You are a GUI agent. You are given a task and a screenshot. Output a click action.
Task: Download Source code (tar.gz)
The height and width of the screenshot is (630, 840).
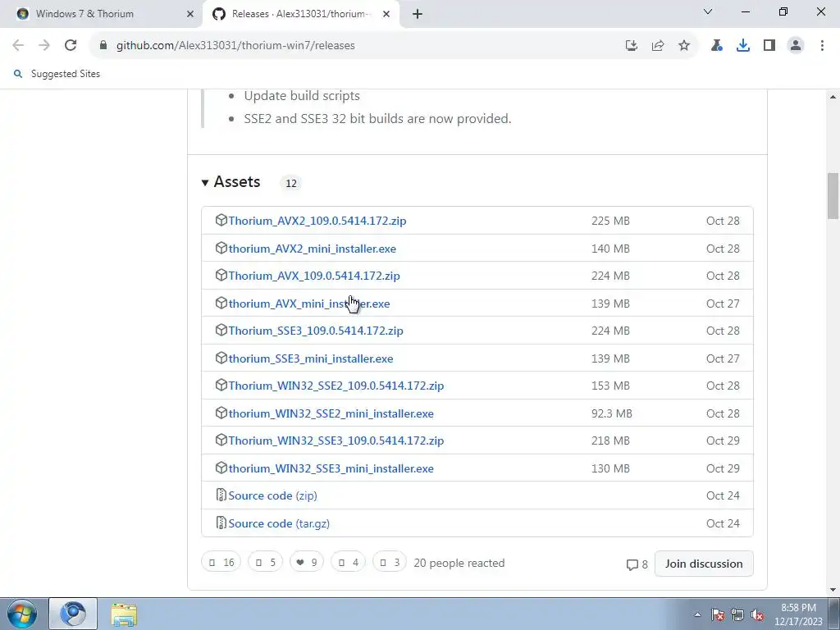[x=279, y=523]
